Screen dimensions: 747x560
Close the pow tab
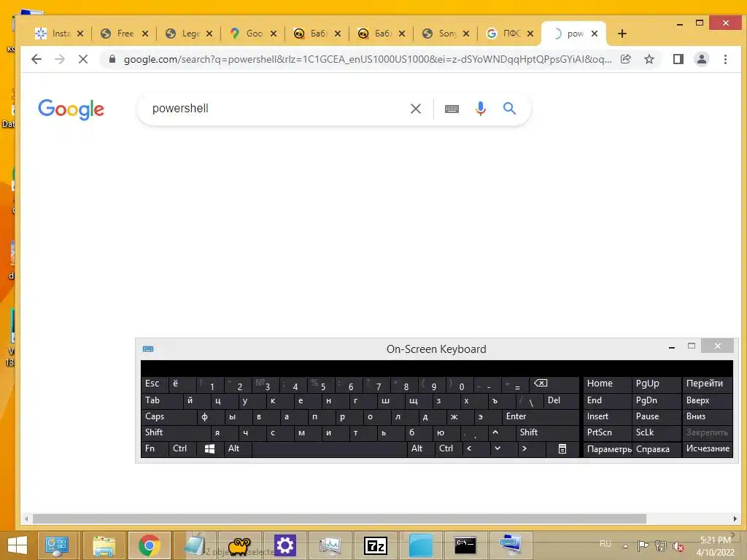tap(594, 34)
